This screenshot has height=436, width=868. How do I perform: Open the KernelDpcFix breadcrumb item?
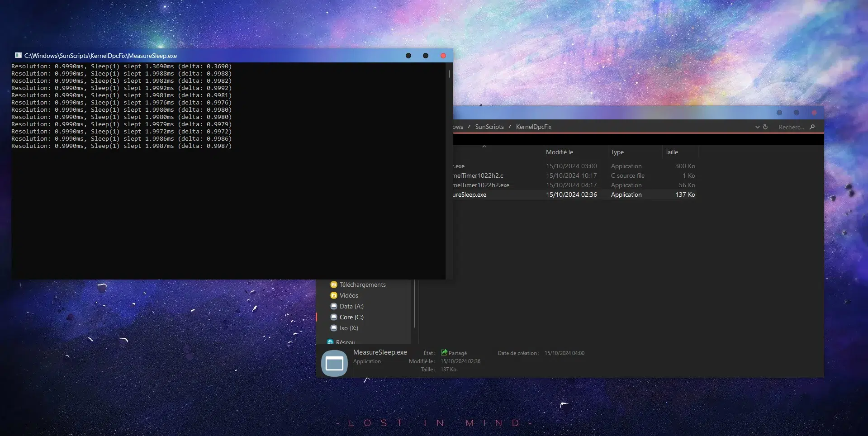(x=534, y=127)
